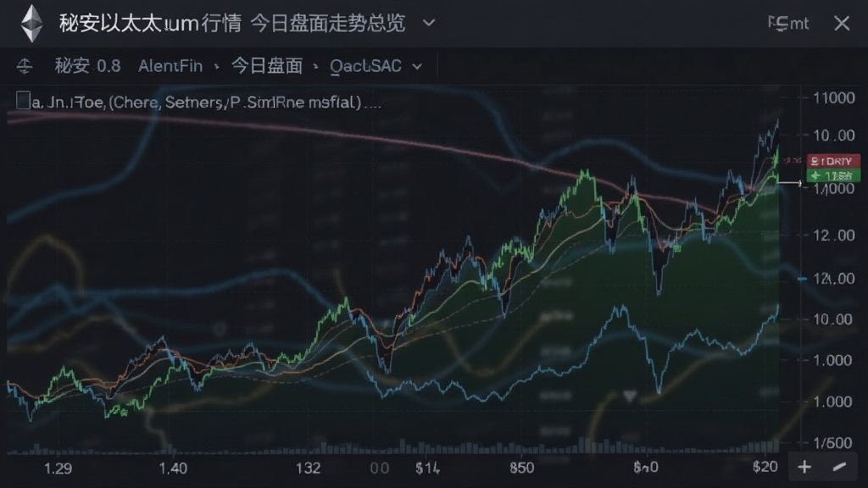Click the blue marker near 12\.00 axis
Viewport: 868px width, 488px height.
pyautogui.click(x=802, y=279)
